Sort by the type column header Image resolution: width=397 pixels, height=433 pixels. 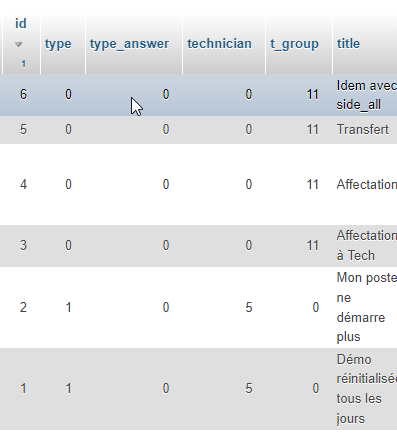tap(58, 44)
